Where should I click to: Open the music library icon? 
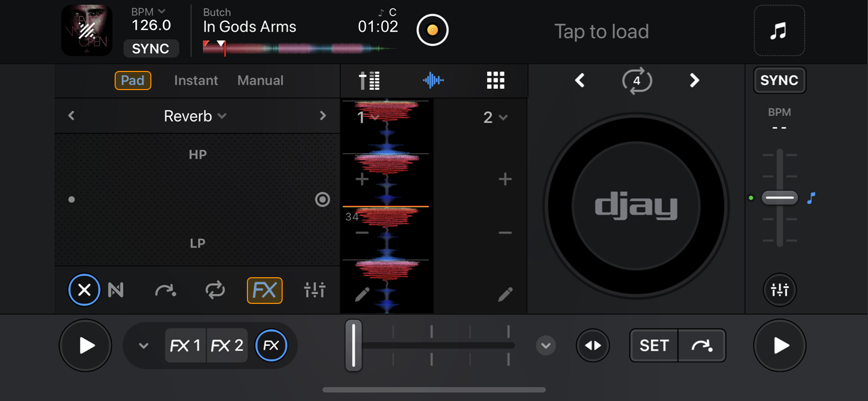pos(779,31)
